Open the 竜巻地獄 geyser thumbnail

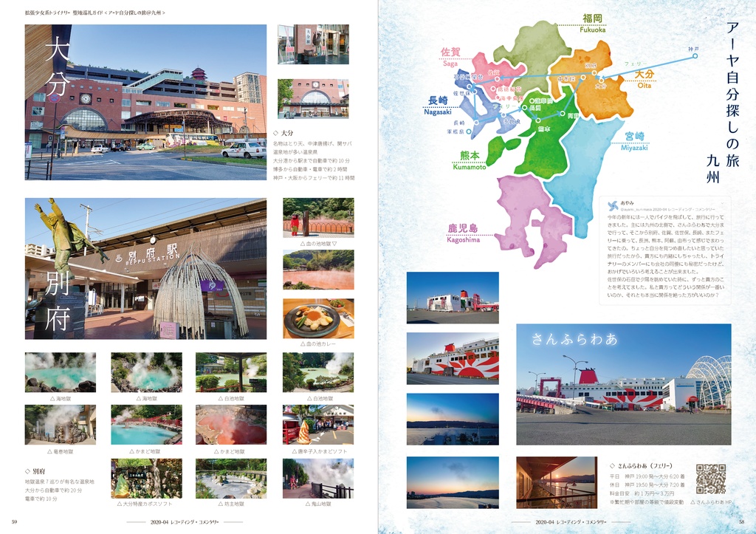pos(61,425)
